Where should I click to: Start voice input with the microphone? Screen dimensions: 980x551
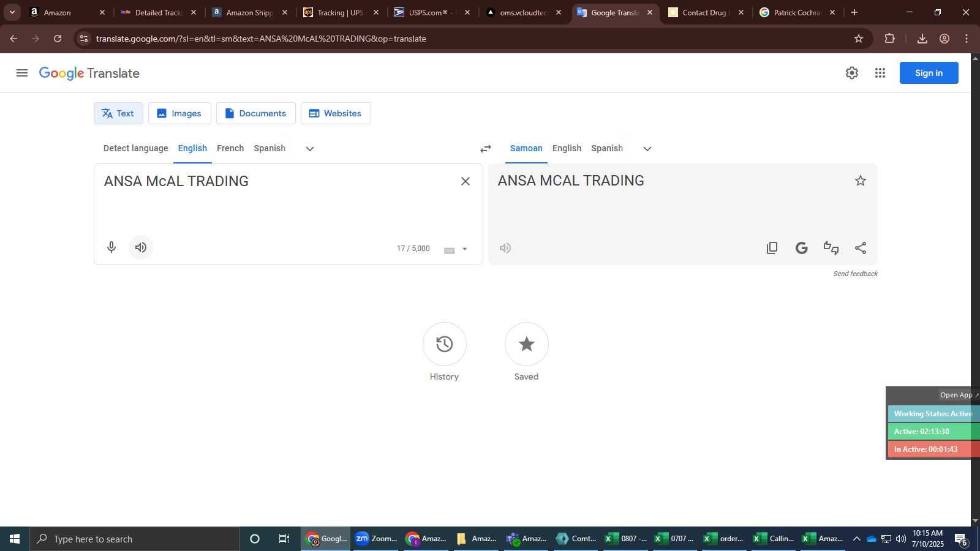[x=111, y=247]
